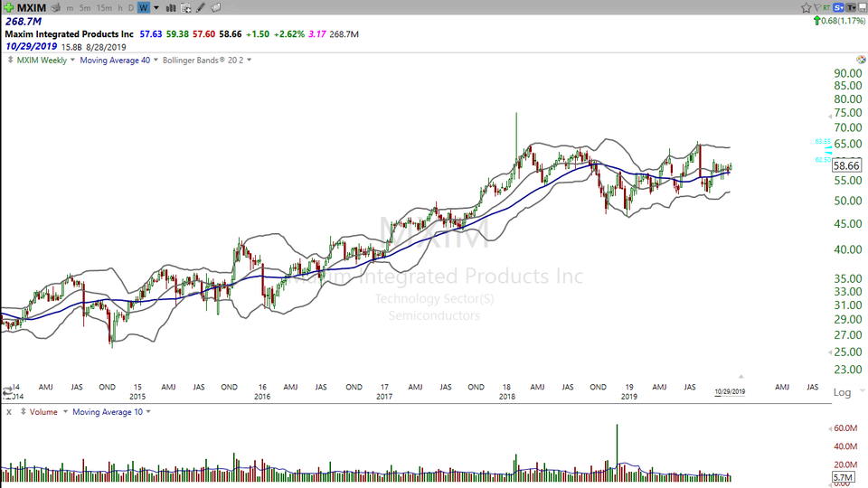
Task: Open the timeframe dropdown arrow
Action: click(156, 8)
